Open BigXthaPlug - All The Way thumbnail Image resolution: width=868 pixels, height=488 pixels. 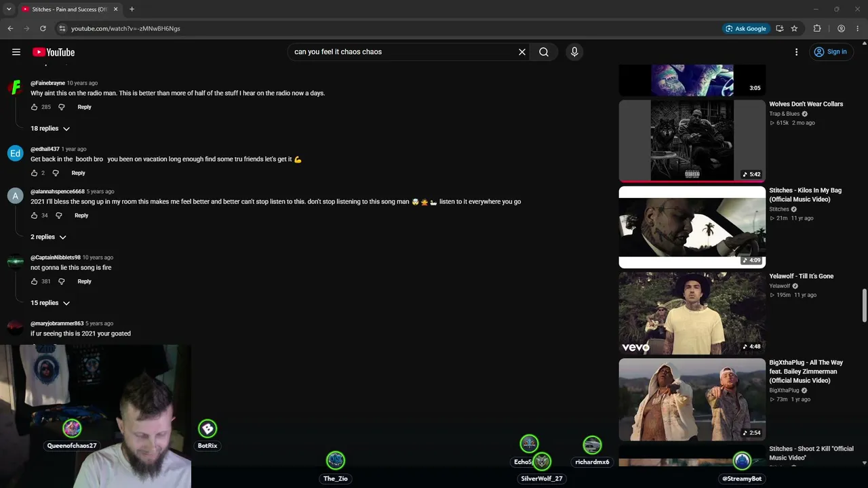pos(692,399)
